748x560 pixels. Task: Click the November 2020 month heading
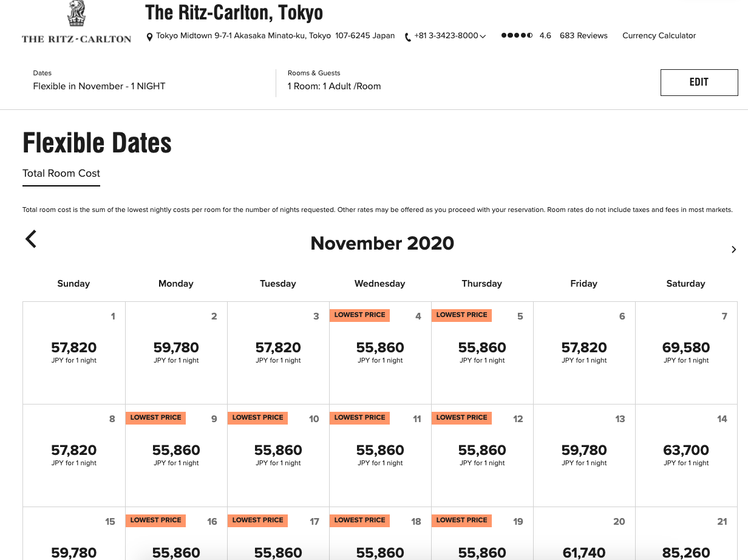pos(382,244)
